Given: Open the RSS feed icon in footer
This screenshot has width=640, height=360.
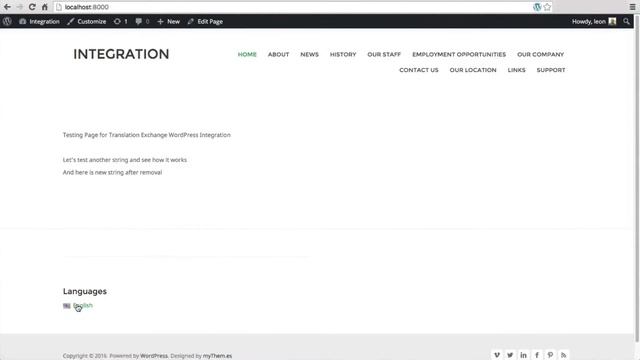Looking at the screenshot, I should (x=563, y=355).
